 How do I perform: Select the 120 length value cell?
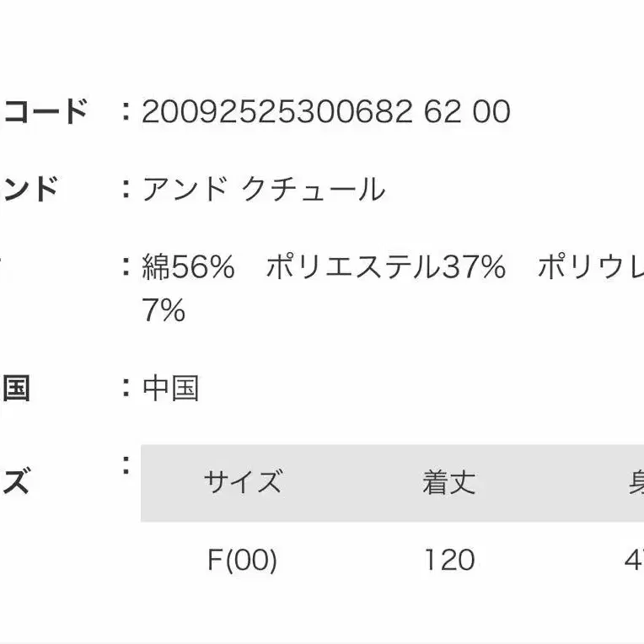tap(448, 560)
